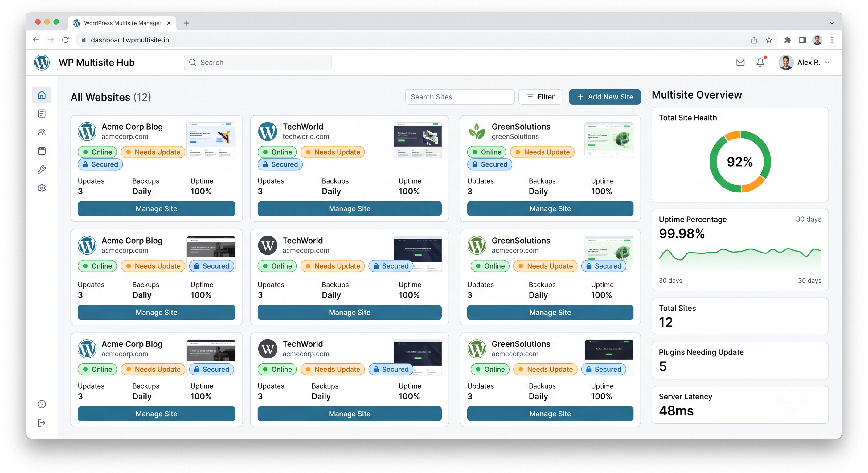Expand the tab list chevron in title bar

[x=832, y=23]
